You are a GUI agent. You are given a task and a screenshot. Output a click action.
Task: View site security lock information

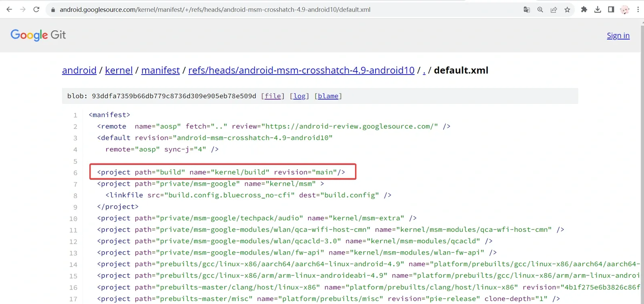pyautogui.click(x=53, y=10)
